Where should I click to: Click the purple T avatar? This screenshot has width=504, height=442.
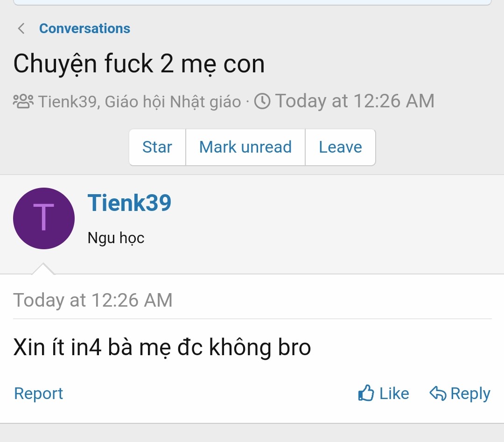44,218
